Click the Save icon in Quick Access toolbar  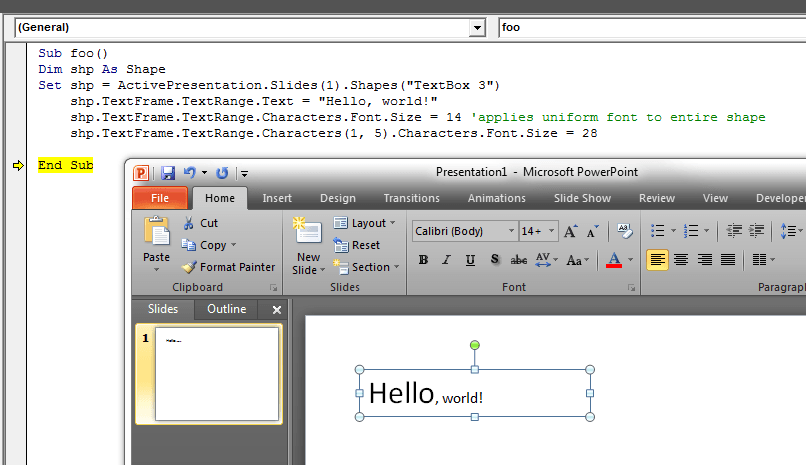click(168, 173)
